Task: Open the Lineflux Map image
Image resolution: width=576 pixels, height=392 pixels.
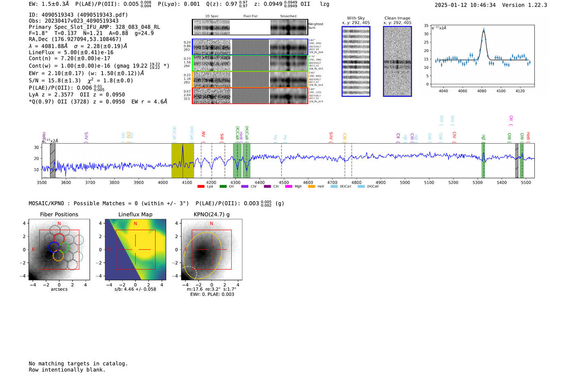Action: [135, 250]
